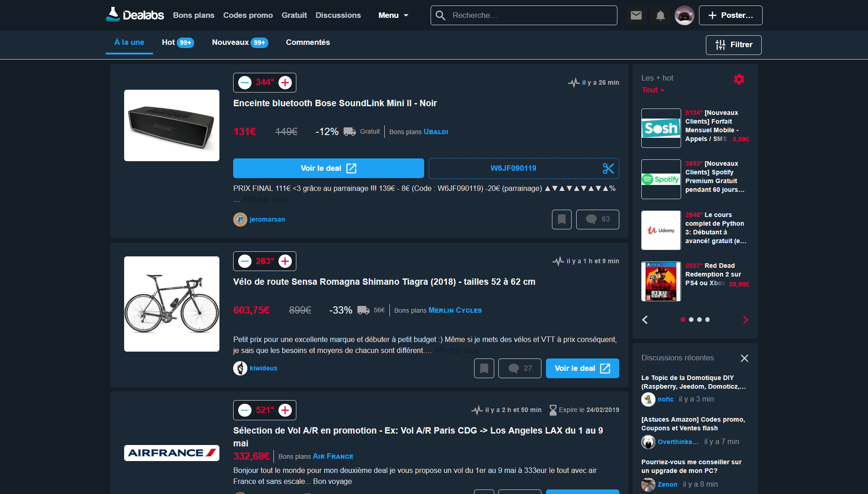Expand bike deal description with Afficher plus
The width and height of the screenshot is (868, 494).
click(x=457, y=351)
